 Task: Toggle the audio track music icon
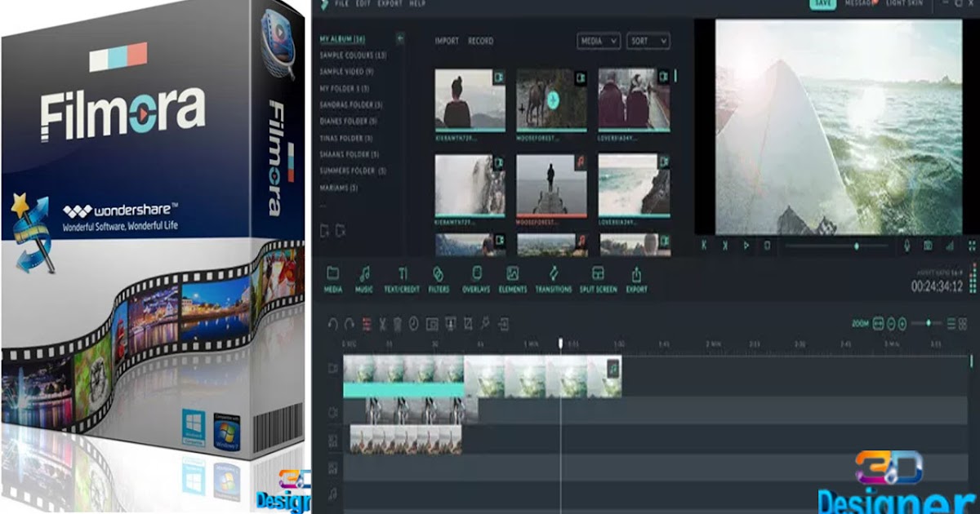tap(333, 494)
